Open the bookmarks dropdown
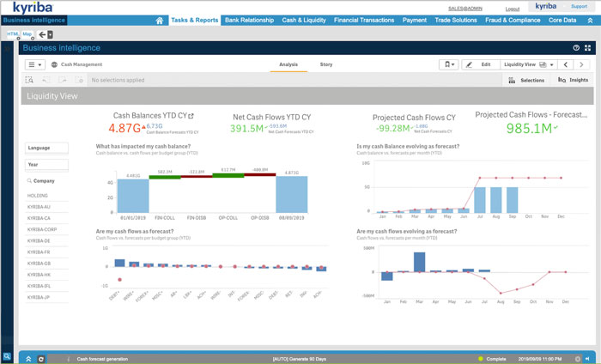 [x=449, y=64]
